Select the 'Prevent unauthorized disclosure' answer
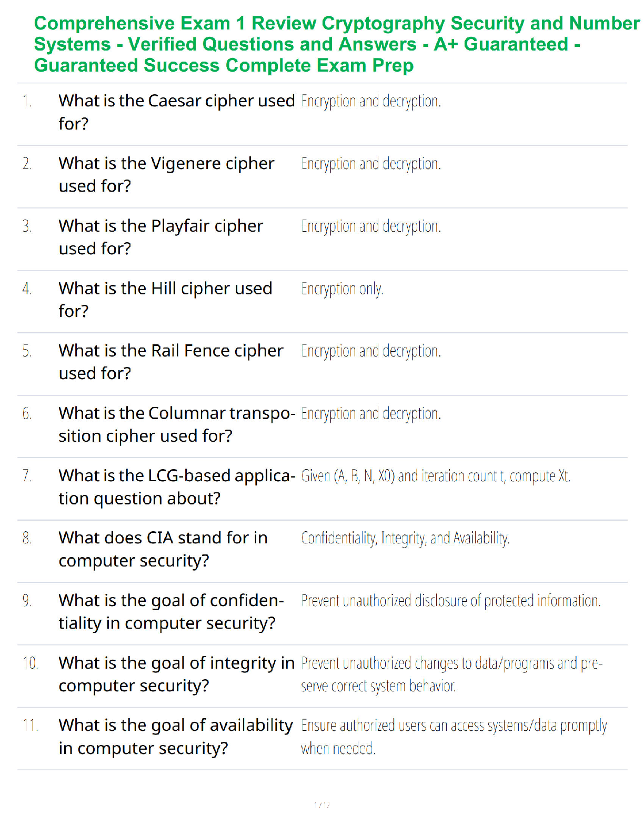 [x=451, y=601]
